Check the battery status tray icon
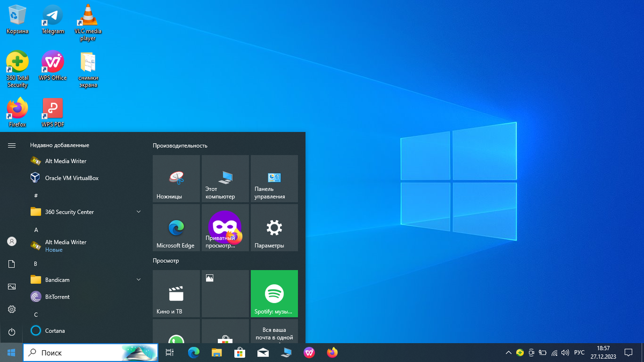 point(543,352)
